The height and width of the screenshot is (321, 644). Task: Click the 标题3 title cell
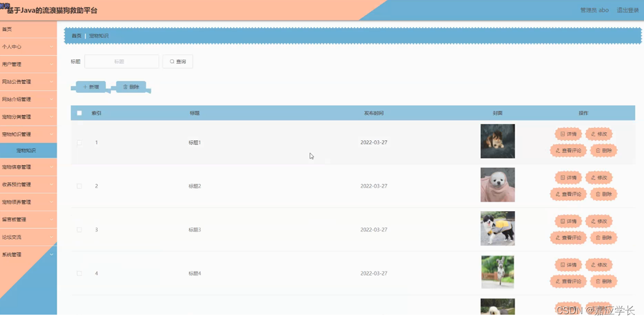click(195, 230)
